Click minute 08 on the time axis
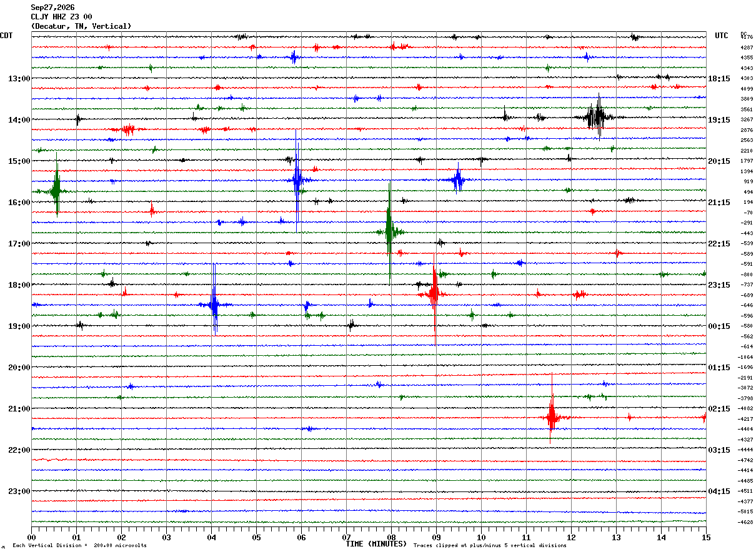The image size is (756, 554). coord(391,537)
